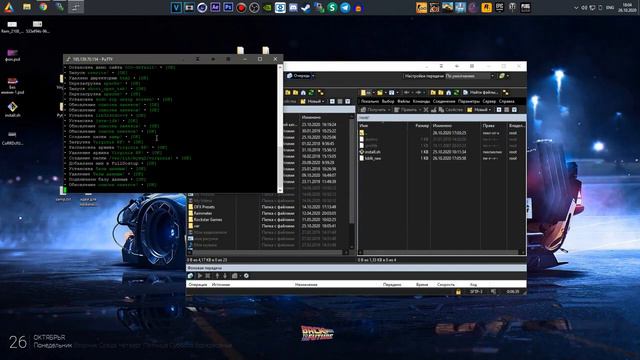Expand the Получить dropdown arrow
Viewport: 640px width, 360px height.
(389, 110)
